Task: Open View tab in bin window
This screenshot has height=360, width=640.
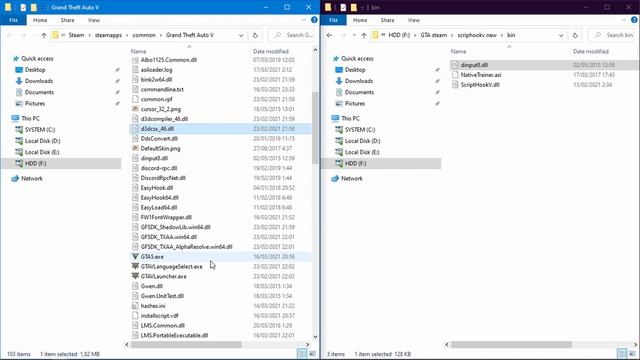Action: [413, 20]
